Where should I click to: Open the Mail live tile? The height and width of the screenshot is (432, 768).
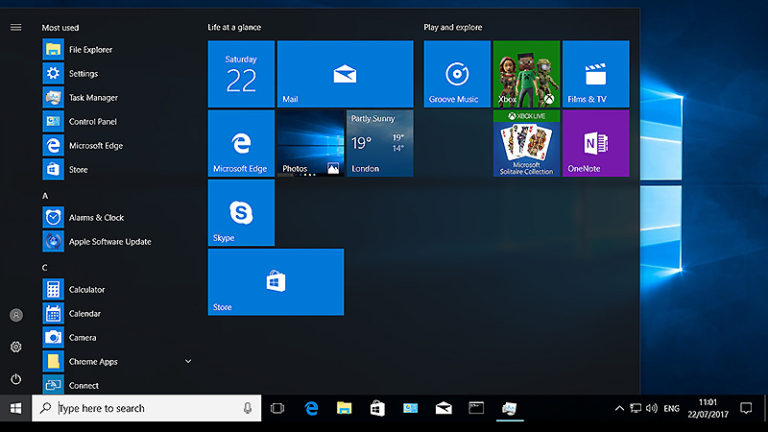click(x=345, y=74)
